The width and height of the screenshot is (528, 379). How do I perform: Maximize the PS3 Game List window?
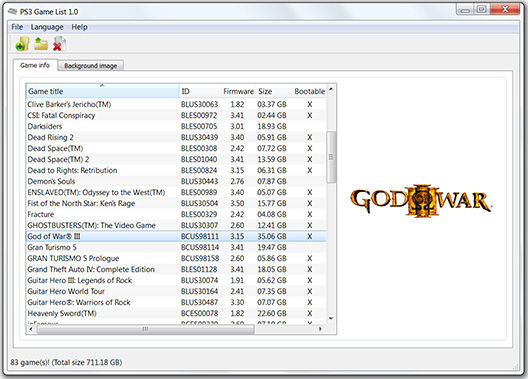482,10
